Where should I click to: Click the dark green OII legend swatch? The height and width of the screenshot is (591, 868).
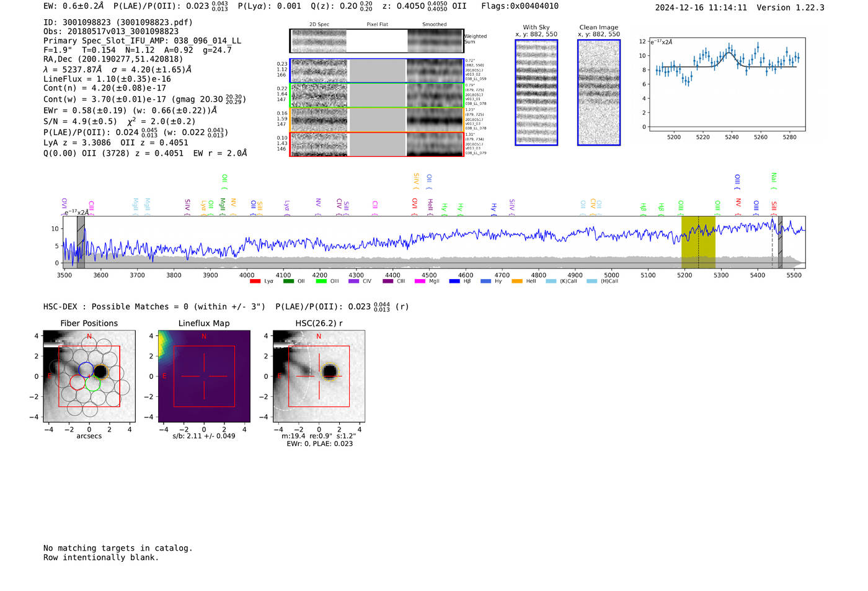point(288,282)
